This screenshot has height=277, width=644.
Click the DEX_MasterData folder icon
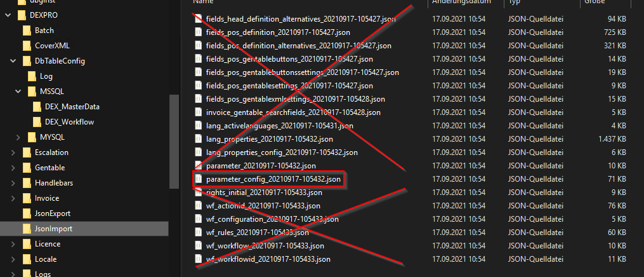click(37, 107)
